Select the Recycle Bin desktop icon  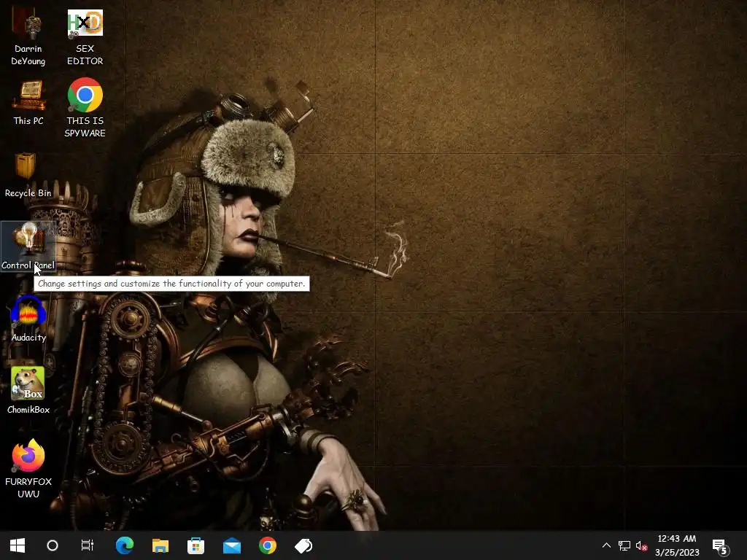coord(28,175)
